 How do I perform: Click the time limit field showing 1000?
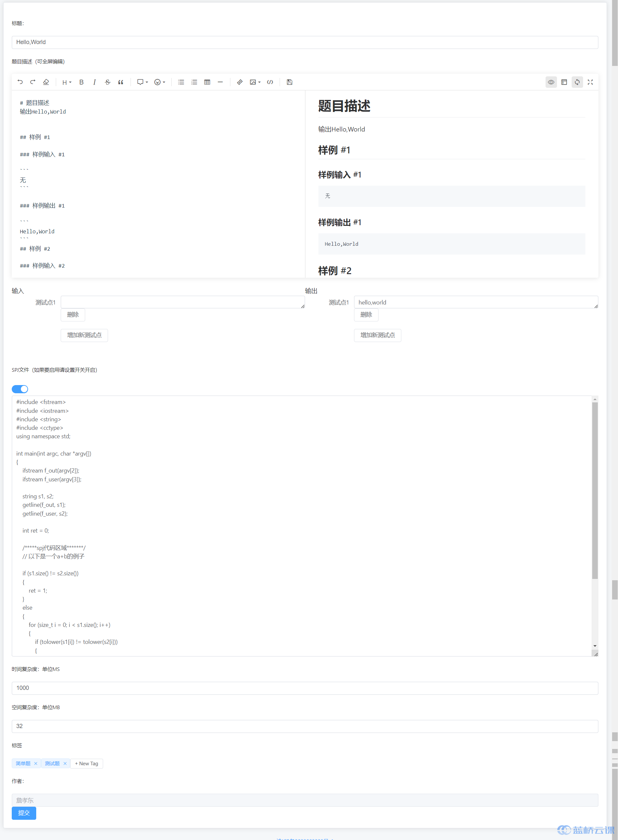coord(304,688)
